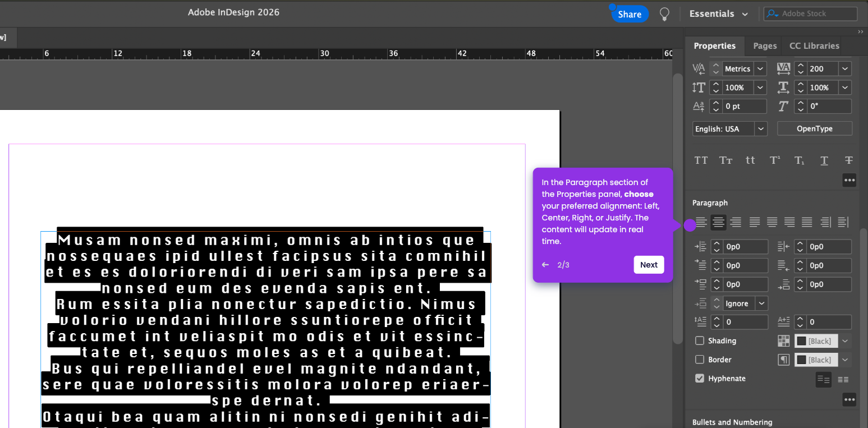Justify all lines of paragraph

(x=807, y=222)
